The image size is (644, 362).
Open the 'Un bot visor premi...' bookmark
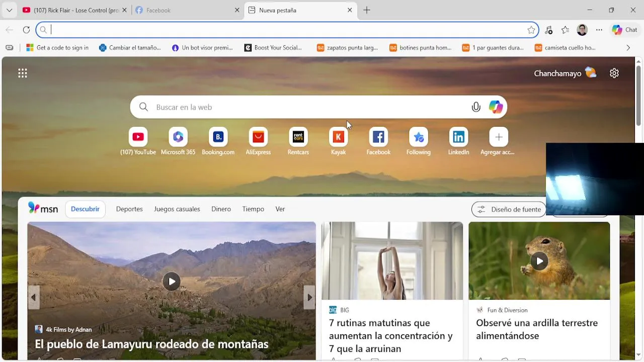pyautogui.click(x=202, y=48)
